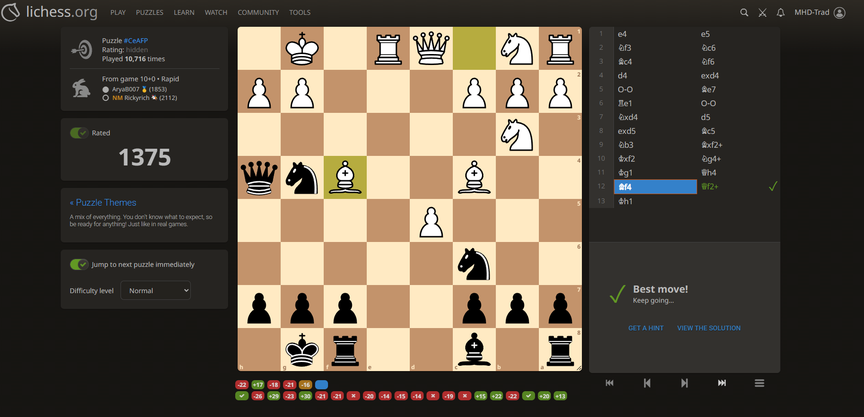Screen dimensions: 864x417
Task: Open the Difficulty level dropdown
Action: pyautogui.click(x=155, y=290)
